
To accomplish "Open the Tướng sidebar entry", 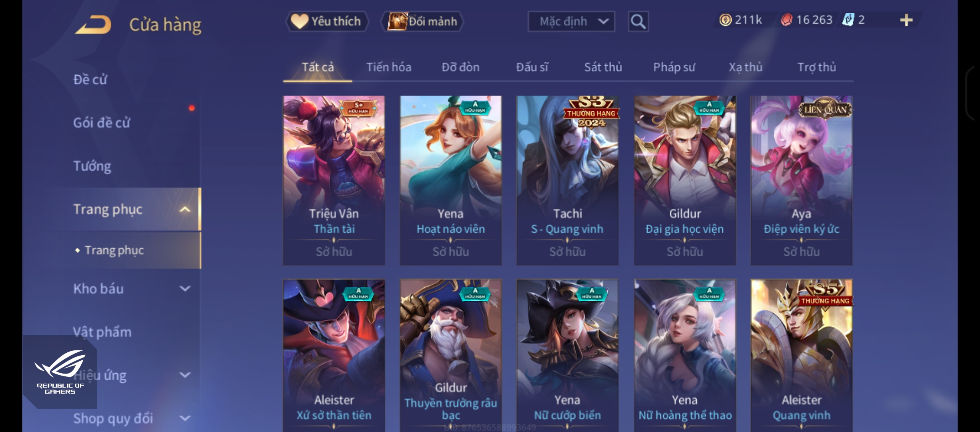I will coord(92,166).
